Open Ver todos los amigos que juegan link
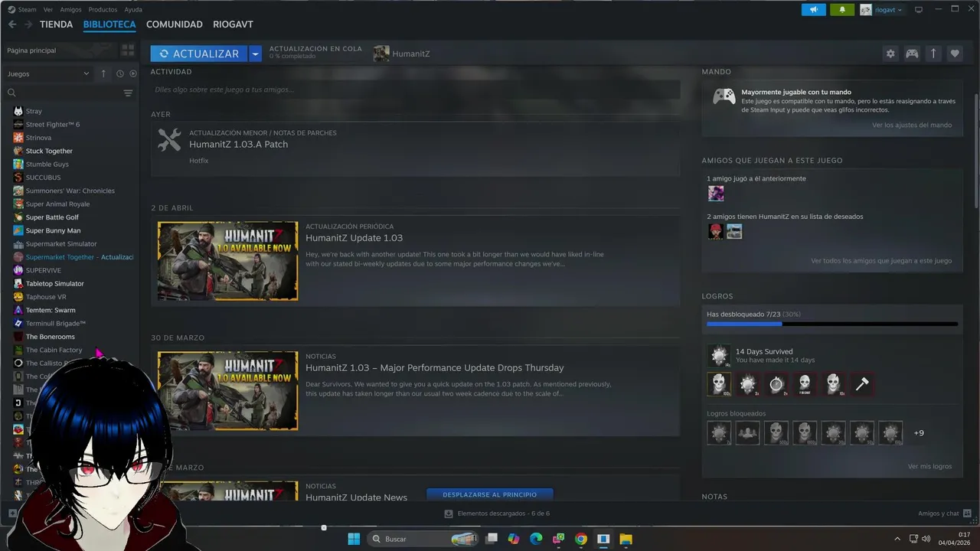 pyautogui.click(x=881, y=261)
